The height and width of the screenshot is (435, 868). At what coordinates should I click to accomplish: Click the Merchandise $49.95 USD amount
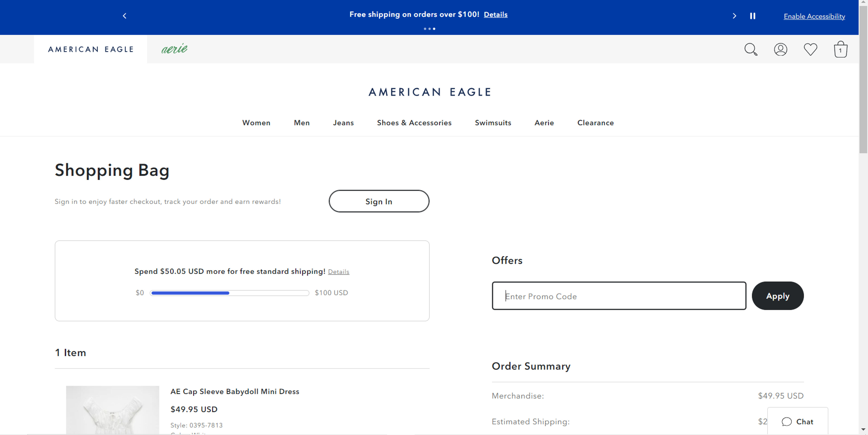tap(780, 396)
